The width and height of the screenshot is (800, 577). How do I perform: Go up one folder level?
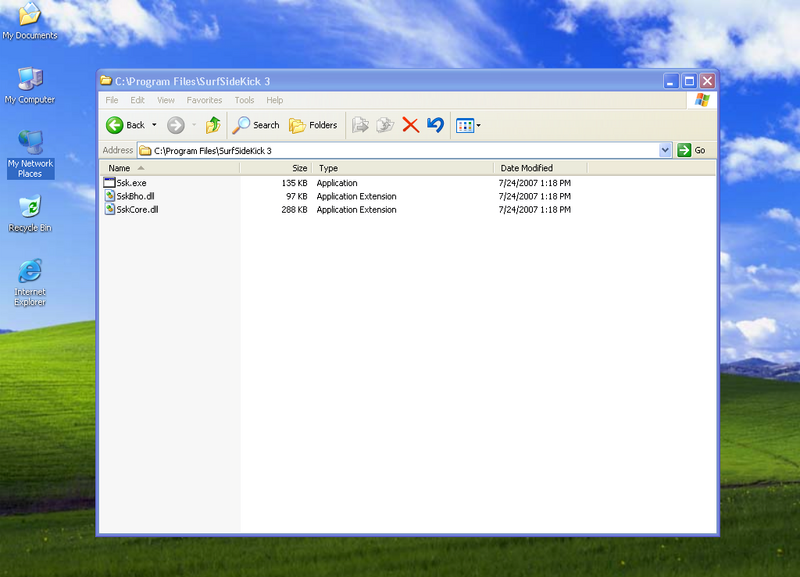pos(213,125)
